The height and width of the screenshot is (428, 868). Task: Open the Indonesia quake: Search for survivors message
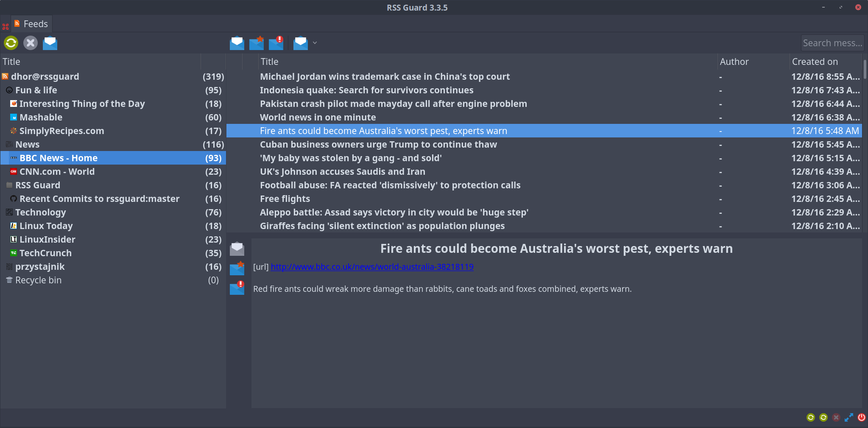click(x=544, y=90)
